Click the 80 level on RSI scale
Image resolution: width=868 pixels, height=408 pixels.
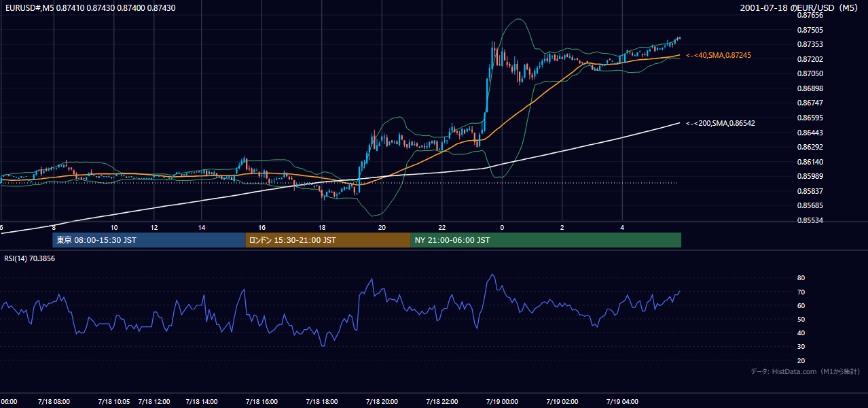801,278
